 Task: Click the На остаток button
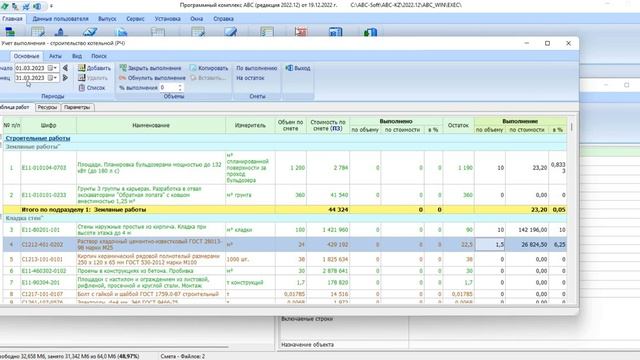click(250, 78)
